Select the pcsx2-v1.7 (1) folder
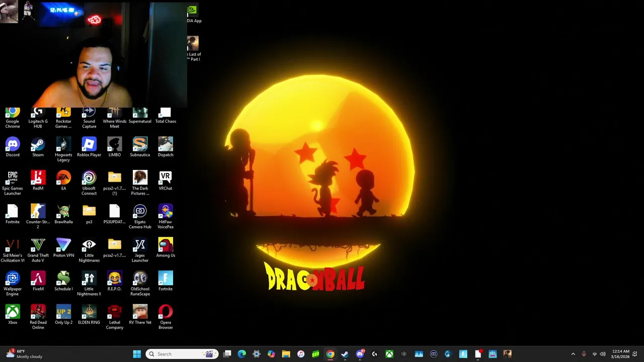 [115, 183]
